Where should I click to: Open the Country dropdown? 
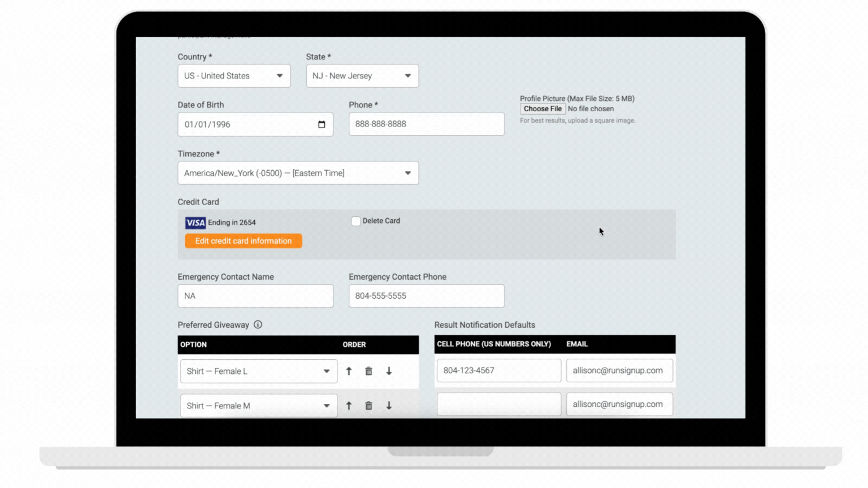point(234,76)
